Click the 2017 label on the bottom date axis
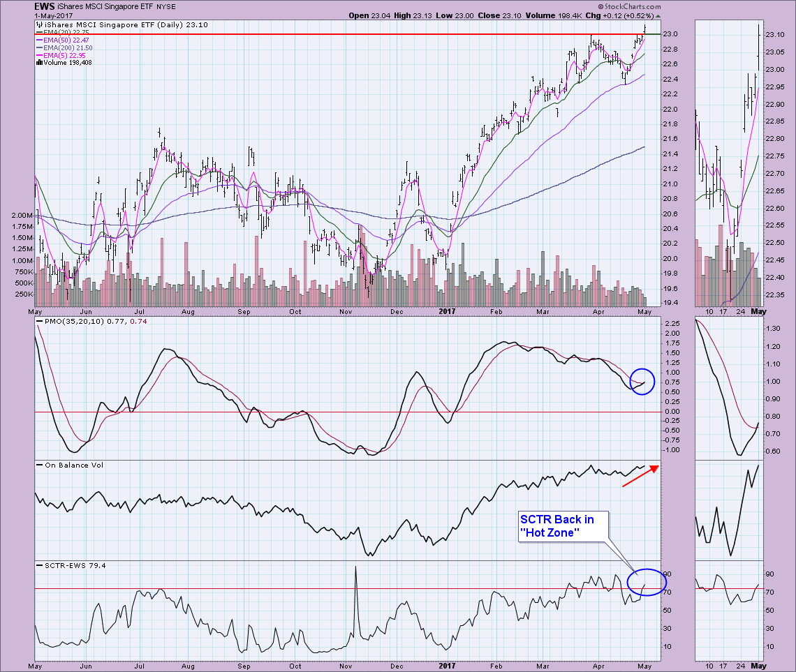This screenshot has width=796, height=672. (448, 666)
